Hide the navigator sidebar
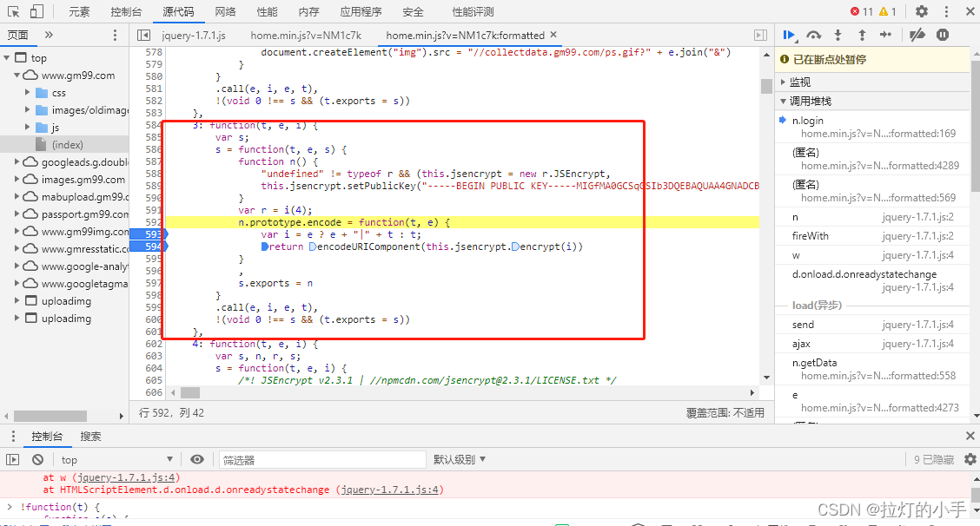980x526 pixels. 143,35
